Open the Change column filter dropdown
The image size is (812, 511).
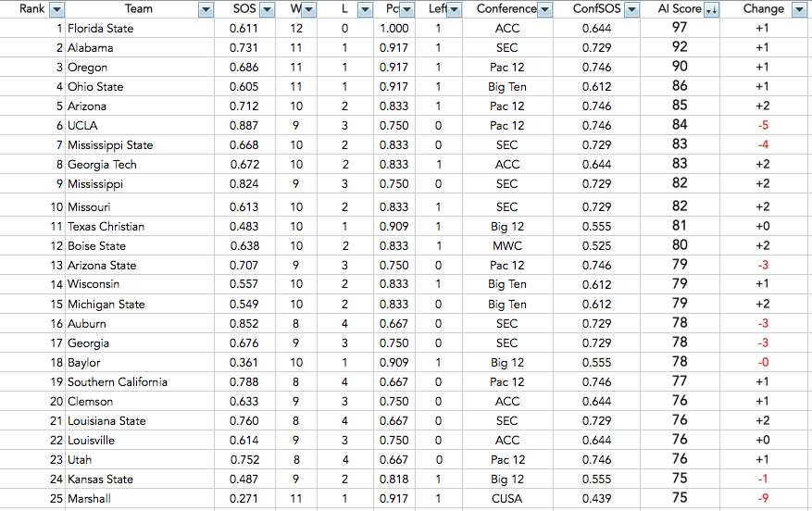[x=800, y=9]
